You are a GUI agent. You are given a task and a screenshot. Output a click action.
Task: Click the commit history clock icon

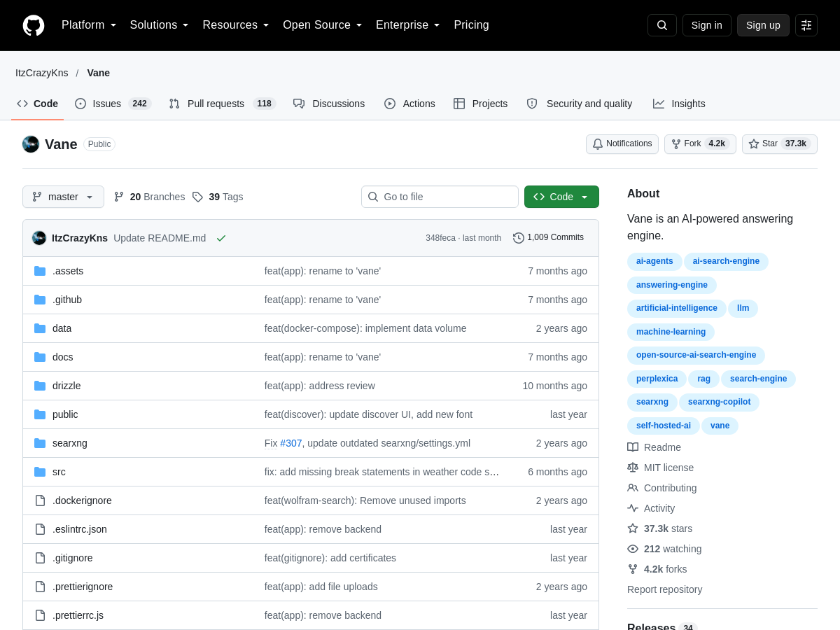[519, 238]
